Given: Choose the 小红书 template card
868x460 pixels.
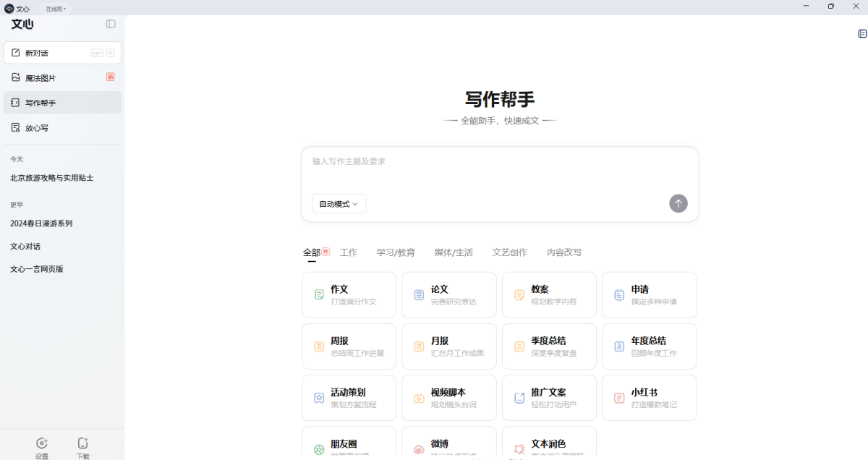Looking at the screenshot, I should [x=649, y=398].
